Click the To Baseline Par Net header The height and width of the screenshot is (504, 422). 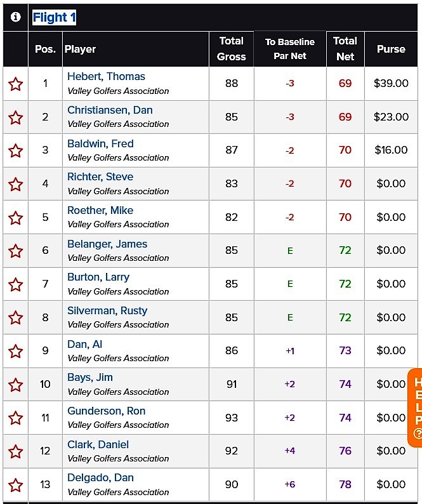(x=290, y=49)
